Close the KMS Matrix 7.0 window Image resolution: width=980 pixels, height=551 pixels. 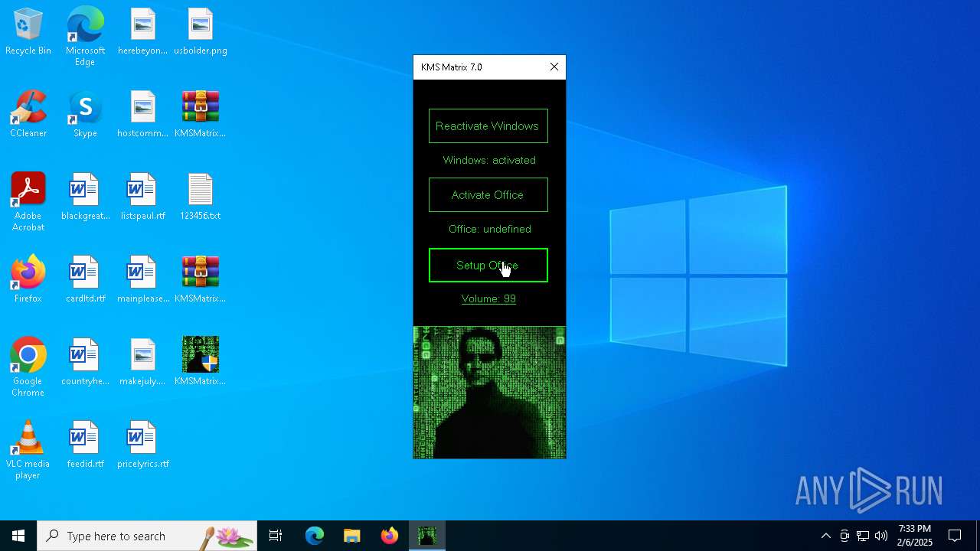click(554, 67)
